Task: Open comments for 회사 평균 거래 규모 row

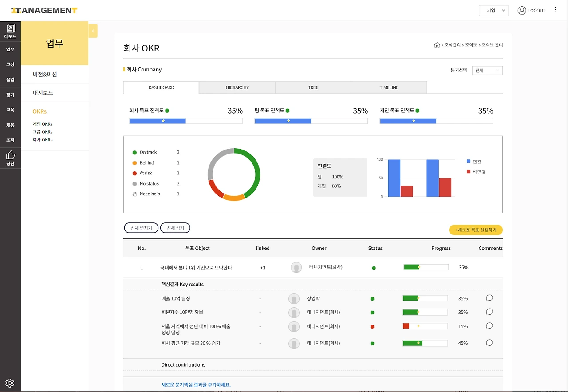Action: click(x=489, y=343)
